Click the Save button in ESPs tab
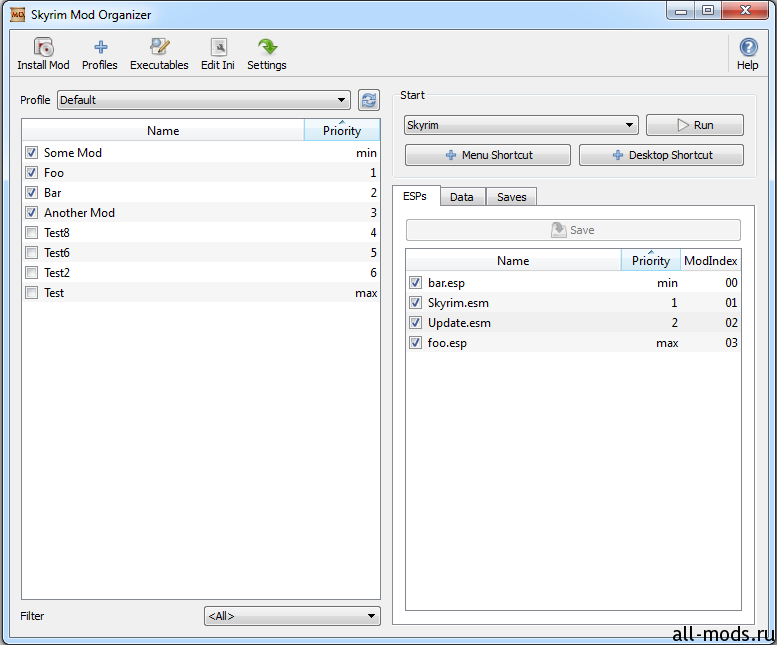This screenshot has width=777, height=645. [x=573, y=230]
